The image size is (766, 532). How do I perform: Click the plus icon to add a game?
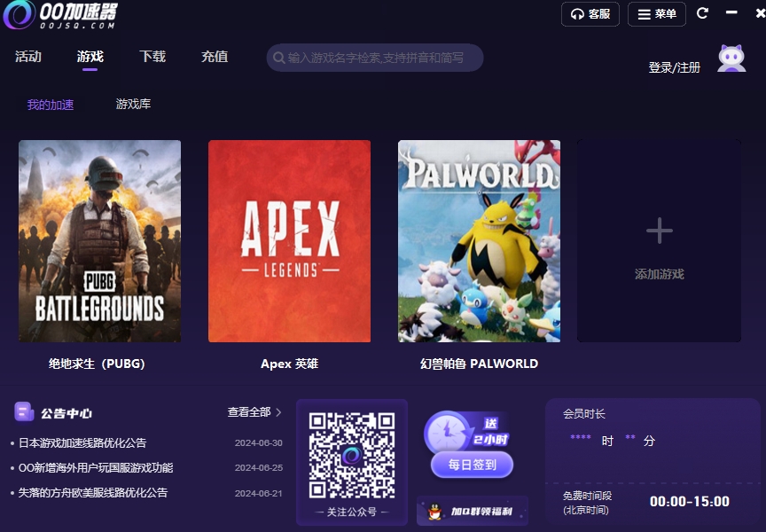coord(660,231)
